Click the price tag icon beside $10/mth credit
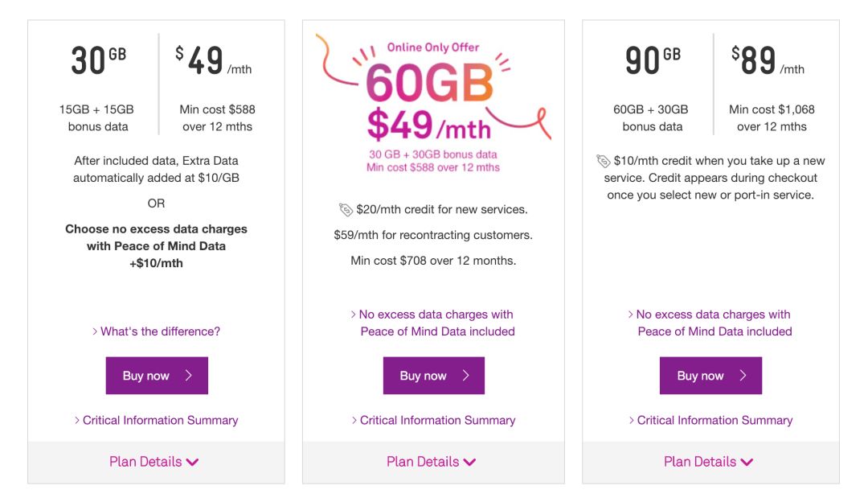 (x=604, y=161)
